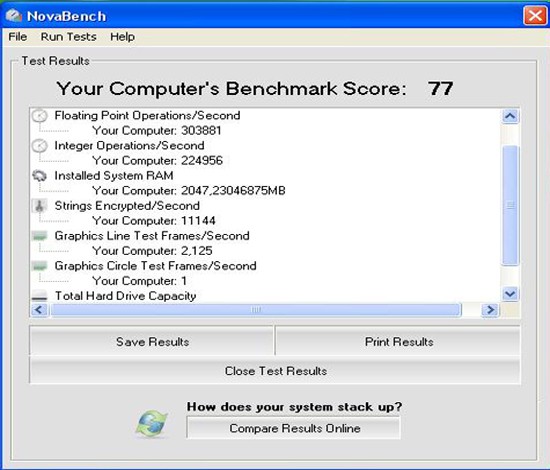Click Close Test Results button
The height and width of the screenshot is (470, 550).
[275, 371]
